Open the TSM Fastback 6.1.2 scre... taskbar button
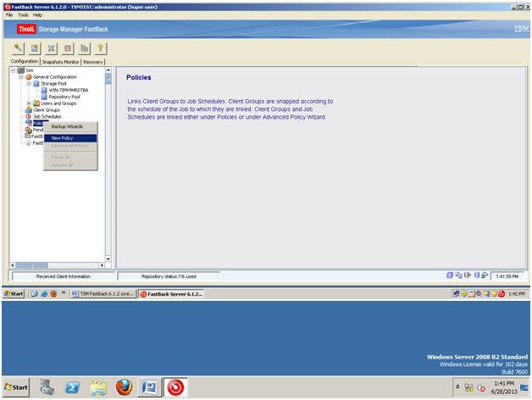Viewport: 532px width, 400px height. (x=103, y=294)
